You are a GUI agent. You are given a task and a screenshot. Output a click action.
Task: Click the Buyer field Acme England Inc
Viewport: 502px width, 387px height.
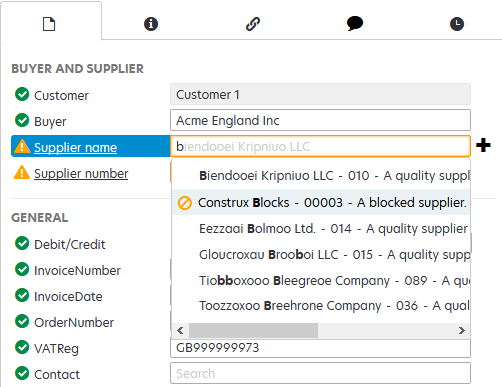[x=320, y=120]
